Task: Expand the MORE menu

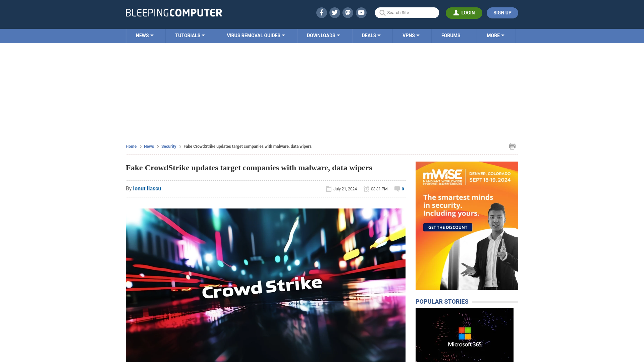Action: (x=496, y=36)
